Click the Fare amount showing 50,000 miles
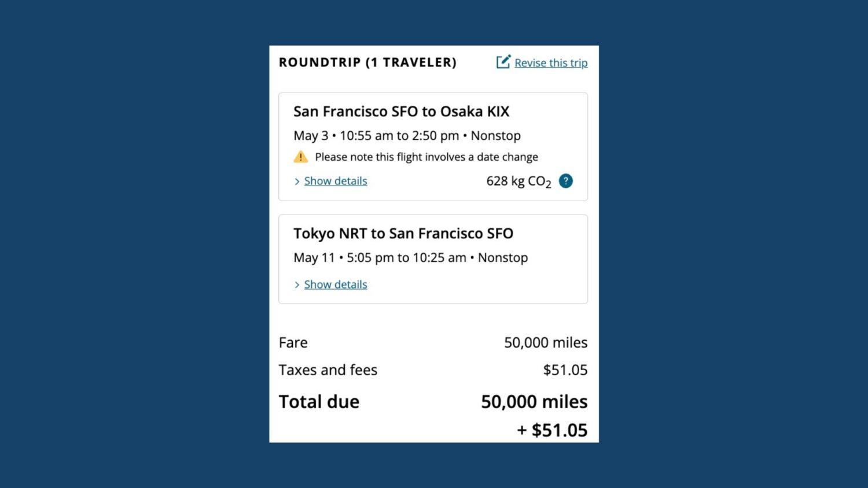The width and height of the screenshot is (868, 488). click(x=545, y=342)
